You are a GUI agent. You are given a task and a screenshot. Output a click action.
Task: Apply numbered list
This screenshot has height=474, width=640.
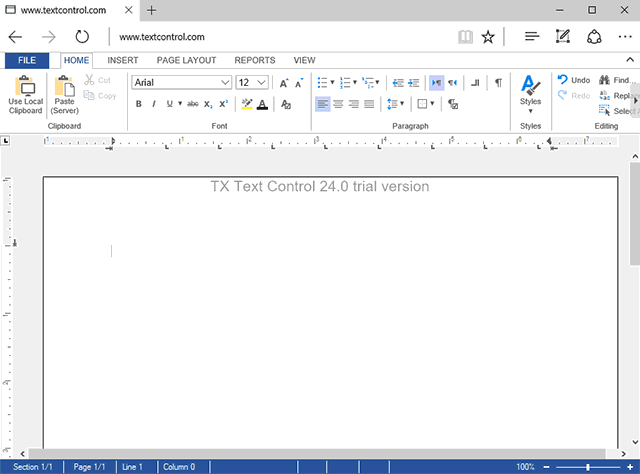345,83
